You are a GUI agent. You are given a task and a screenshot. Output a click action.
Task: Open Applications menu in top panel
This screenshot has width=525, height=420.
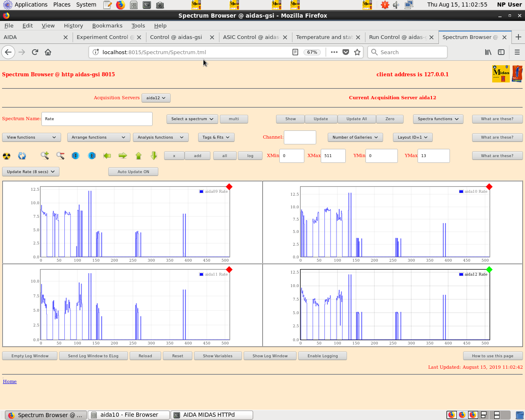pos(25,5)
